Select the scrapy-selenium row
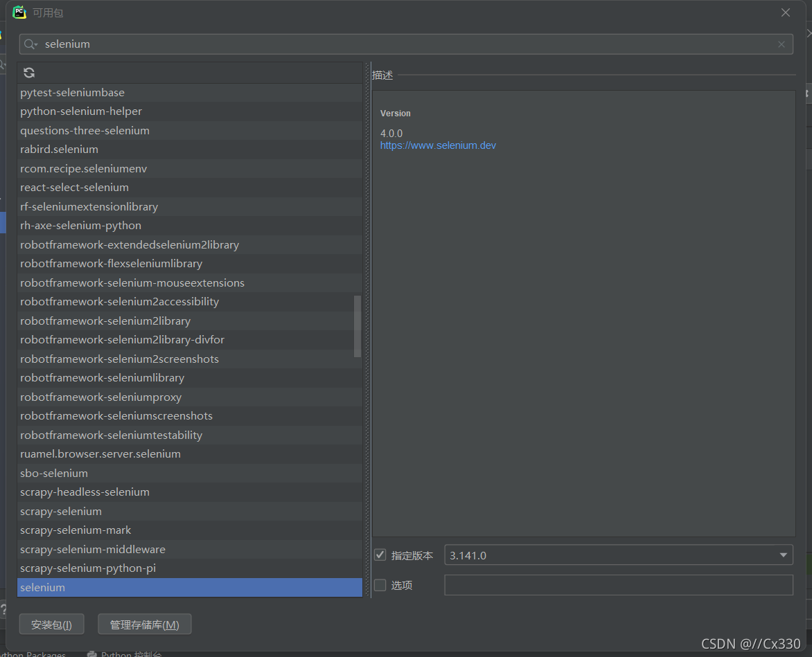This screenshot has width=812, height=657. click(190, 511)
